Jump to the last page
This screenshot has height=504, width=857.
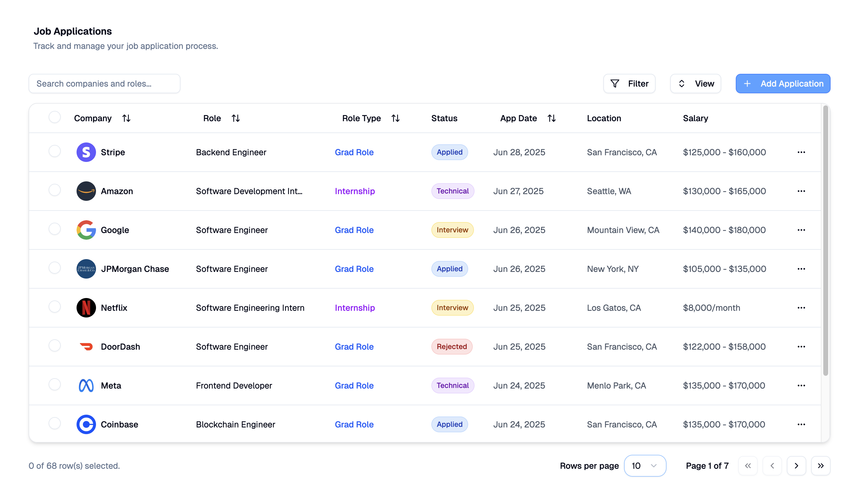821,466
